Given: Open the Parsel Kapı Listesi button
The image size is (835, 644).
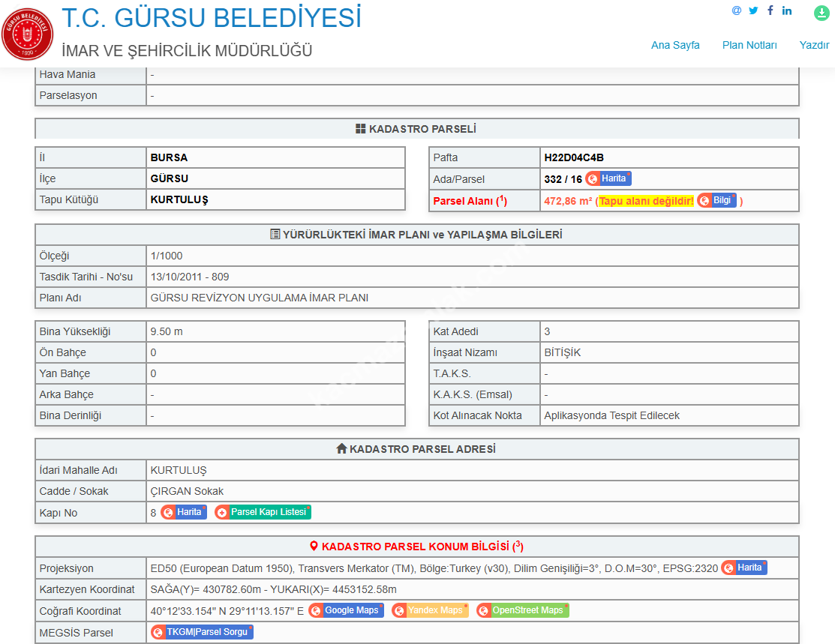Looking at the screenshot, I should coord(263,513).
